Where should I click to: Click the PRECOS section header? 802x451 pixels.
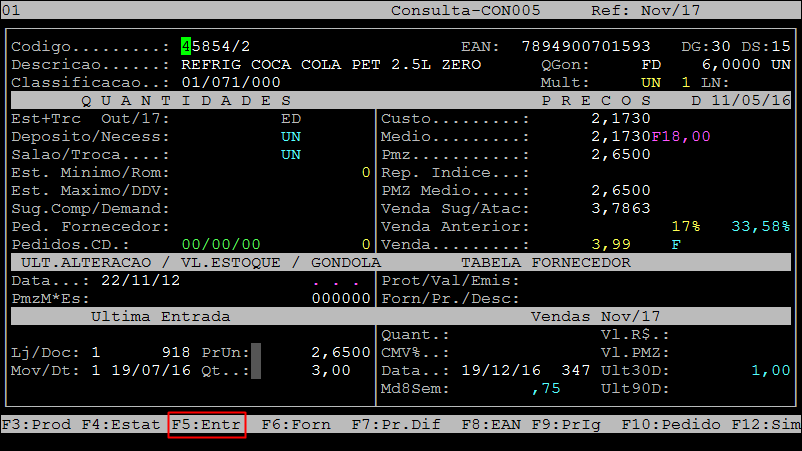(596, 101)
